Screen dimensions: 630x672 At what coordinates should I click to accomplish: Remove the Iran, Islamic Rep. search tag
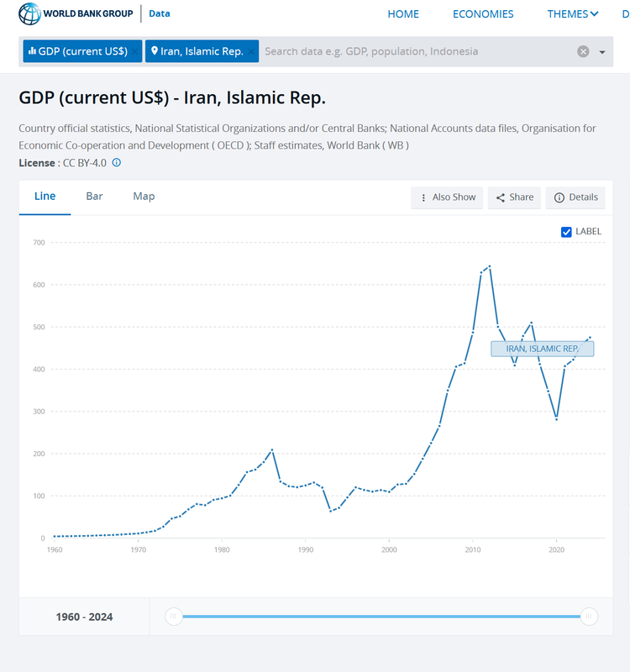(250, 51)
